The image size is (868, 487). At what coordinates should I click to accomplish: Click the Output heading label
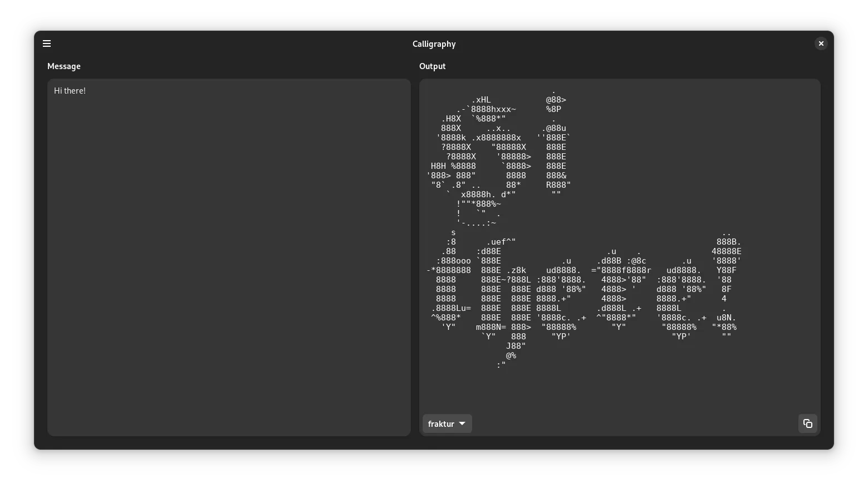(432, 66)
